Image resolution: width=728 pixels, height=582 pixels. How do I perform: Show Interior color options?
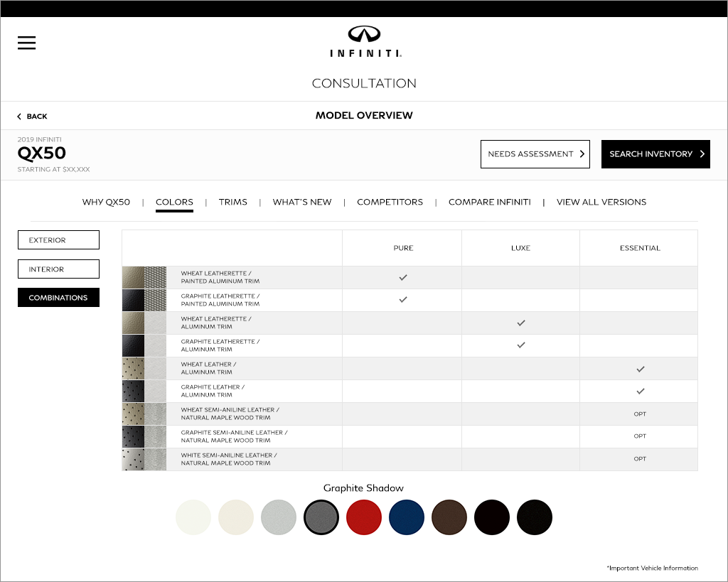pos(58,269)
